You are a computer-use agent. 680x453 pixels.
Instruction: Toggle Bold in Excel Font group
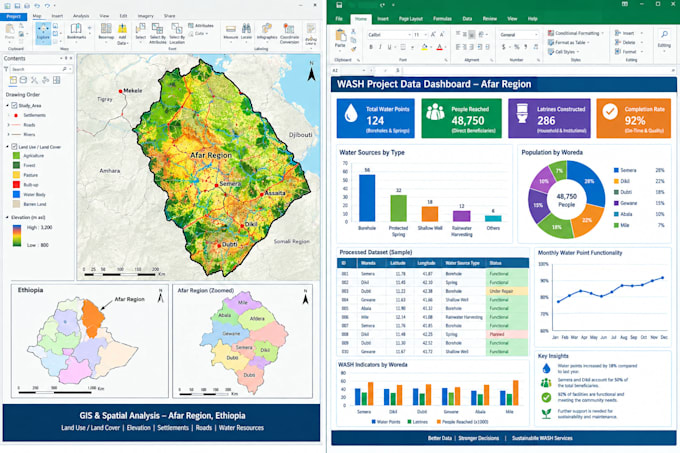click(x=371, y=47)
